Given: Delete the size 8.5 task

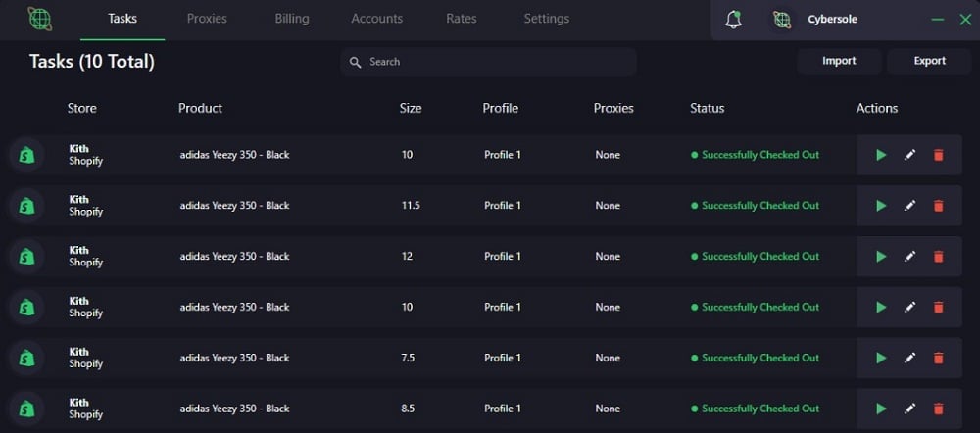Looking at the screenshot, I should coord(938,409).
